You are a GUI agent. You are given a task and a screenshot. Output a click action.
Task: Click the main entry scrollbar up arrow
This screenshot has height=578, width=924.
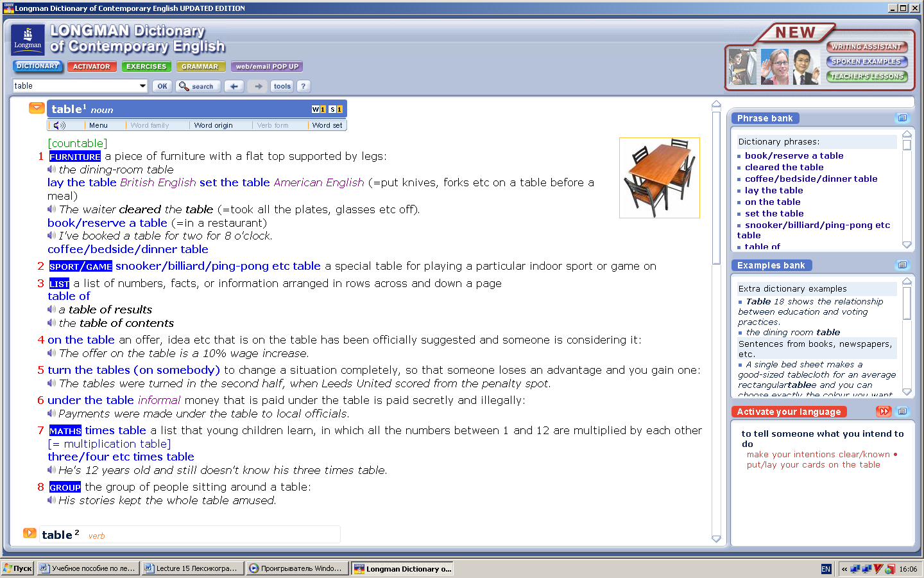716,104
